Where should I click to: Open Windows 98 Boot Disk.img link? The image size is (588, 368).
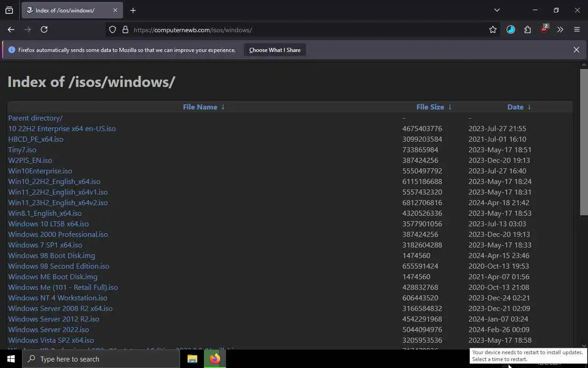[51, 256]
